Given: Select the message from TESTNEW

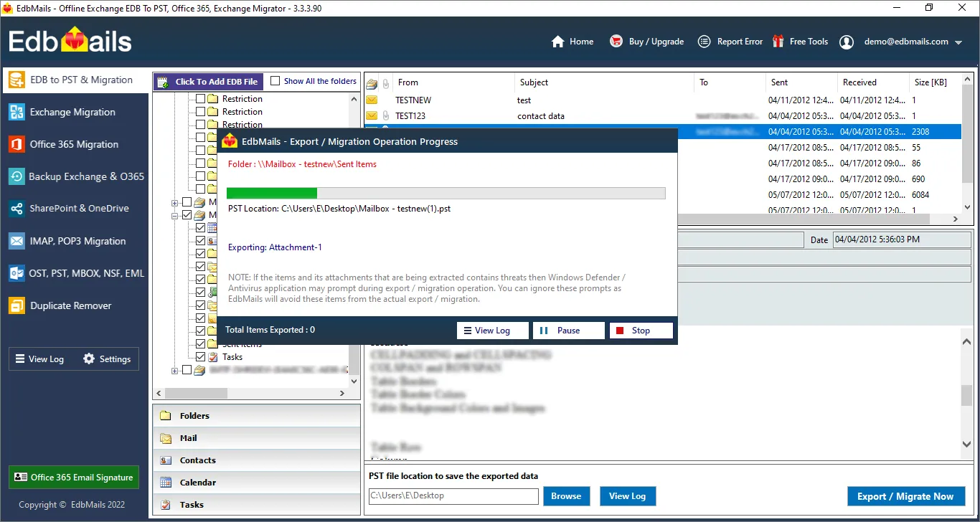Looking at the screenshot, I should point(663,100).
